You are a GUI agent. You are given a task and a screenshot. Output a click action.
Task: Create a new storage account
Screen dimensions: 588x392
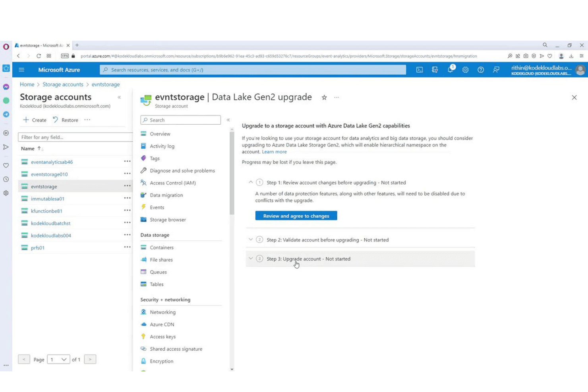35,120
